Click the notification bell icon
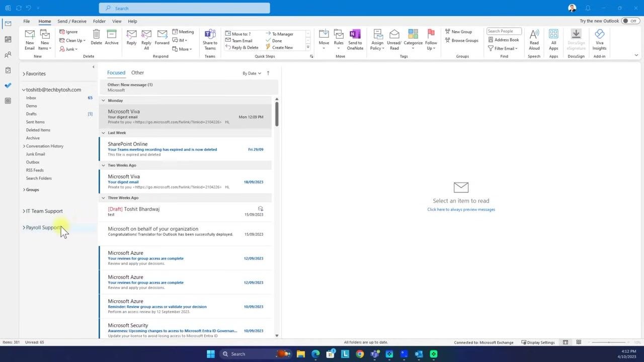 tap(588, 8)
